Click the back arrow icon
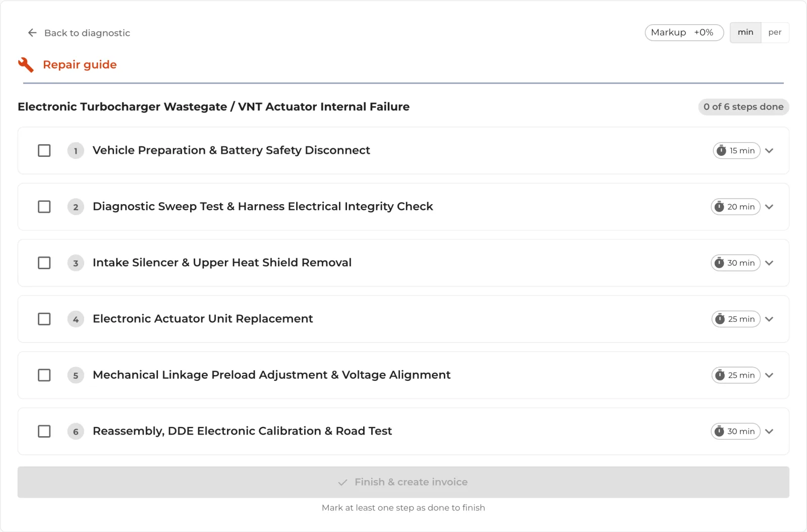The width and height of the screenshot is (807, 532). 32,33
